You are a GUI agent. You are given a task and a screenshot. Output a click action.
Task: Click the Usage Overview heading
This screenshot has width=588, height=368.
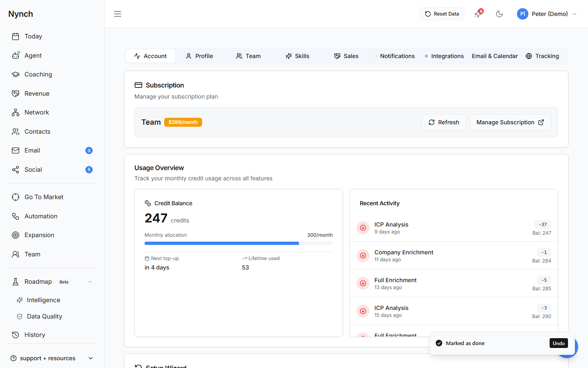[x=159, y=168]
